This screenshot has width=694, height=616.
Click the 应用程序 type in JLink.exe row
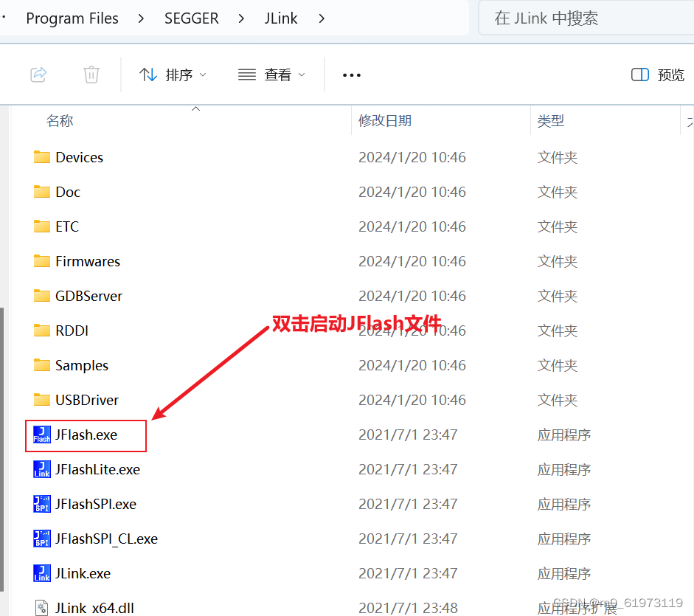pyautogui.click(x=564, y=573)
